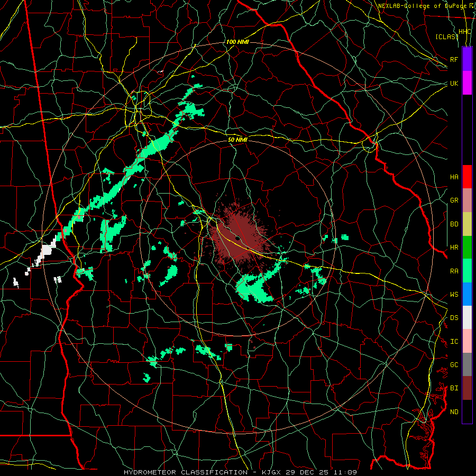Viewport: 476px width, 476px height.
Task: Click the IC legend label
Action: (x=454, y=342)
